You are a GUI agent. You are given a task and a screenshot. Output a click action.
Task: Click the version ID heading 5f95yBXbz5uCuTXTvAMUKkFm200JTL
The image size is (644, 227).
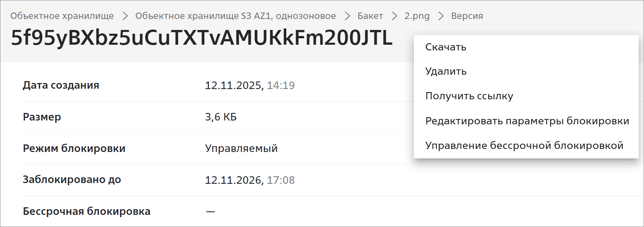[x=202, y=38]
